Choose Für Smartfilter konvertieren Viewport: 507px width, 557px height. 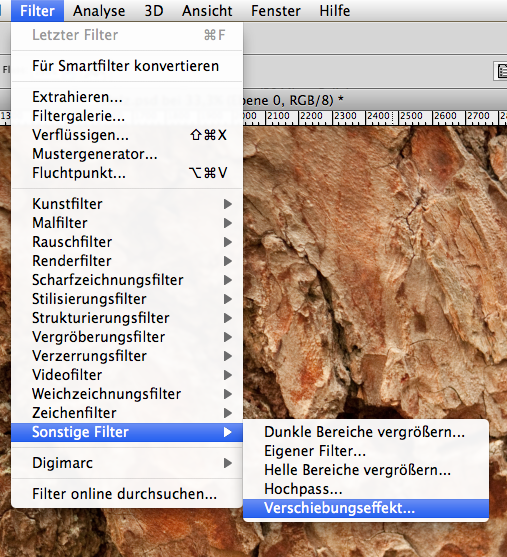tap(127, 66)
